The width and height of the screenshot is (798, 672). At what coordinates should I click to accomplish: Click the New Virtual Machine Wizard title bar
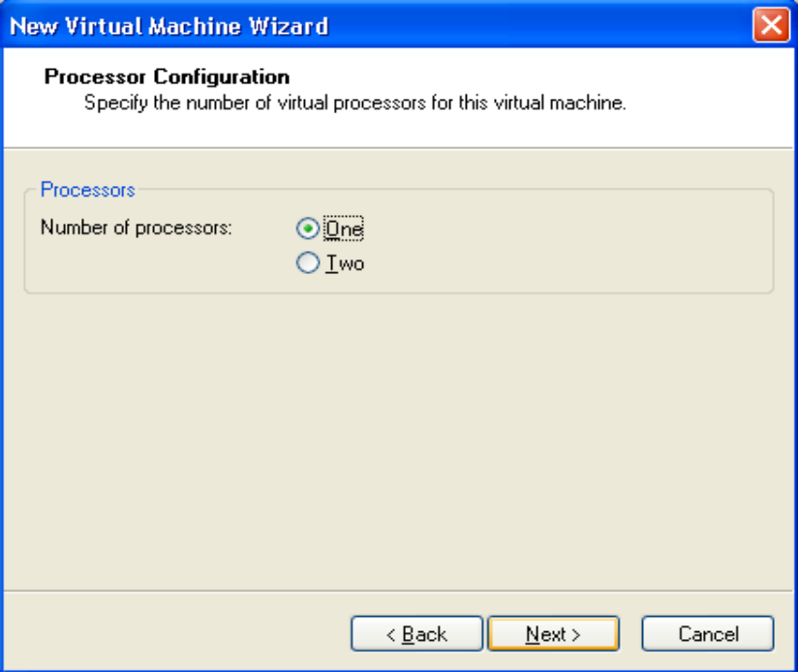point(484,25)
